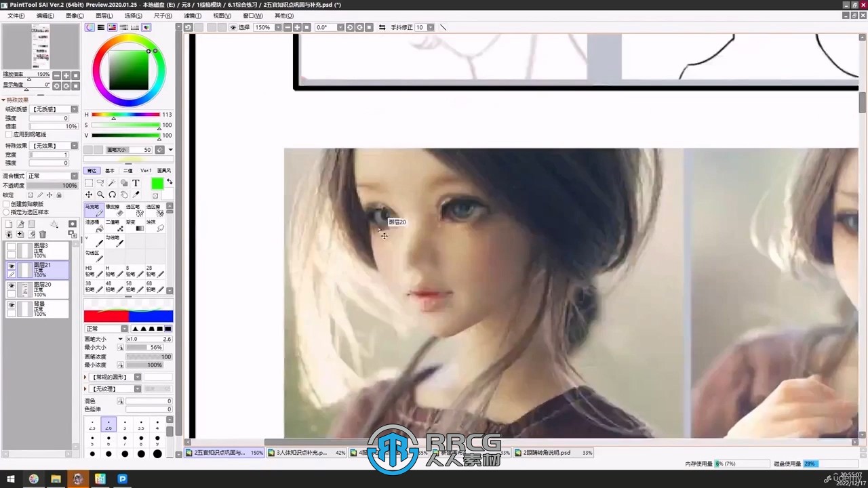Select the rectangular selection tool
Screen dimensions: 868x488
(89, 183)
